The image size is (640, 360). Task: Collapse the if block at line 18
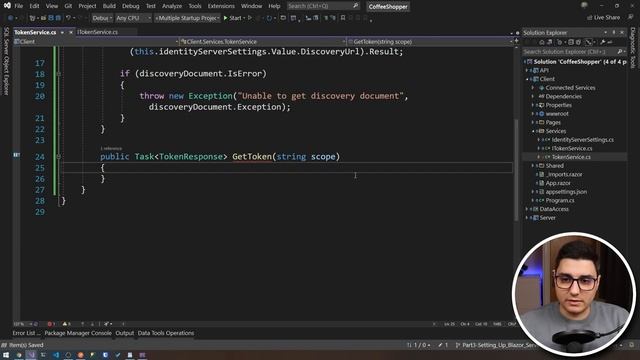tap(58, 74)
